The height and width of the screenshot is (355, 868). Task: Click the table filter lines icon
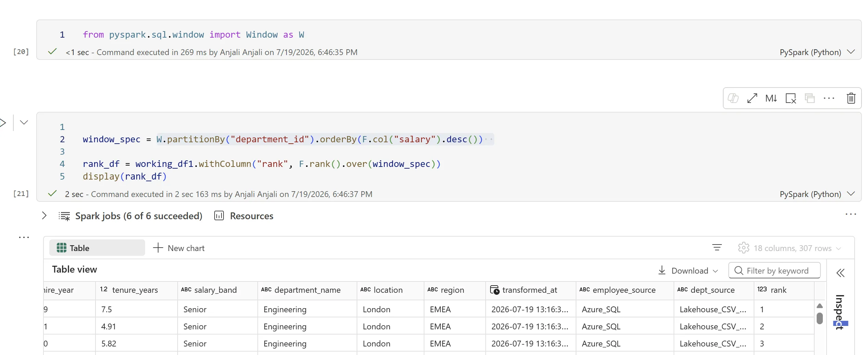pos(717,247)
